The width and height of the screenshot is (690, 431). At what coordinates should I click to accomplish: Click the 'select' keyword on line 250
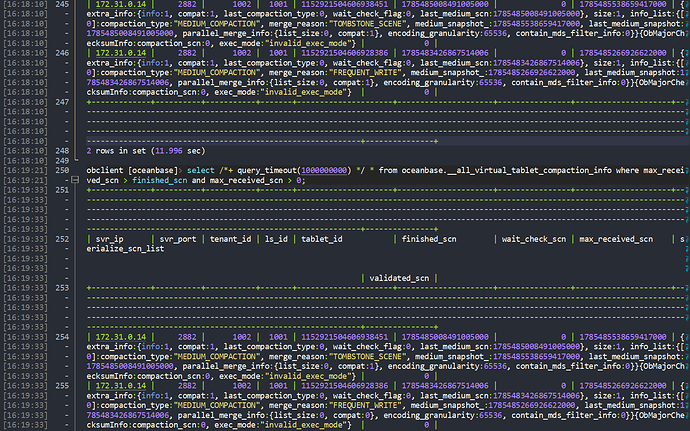click(x=201, y=170)
